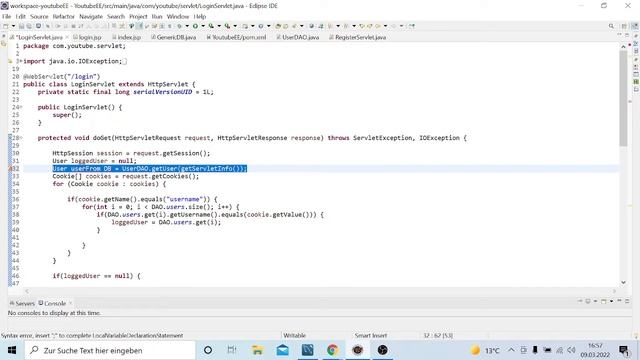Viewport: 640px width, 360px height.
Task: Close the LoginServlet.java editor tab
Action: coord(67,37)
